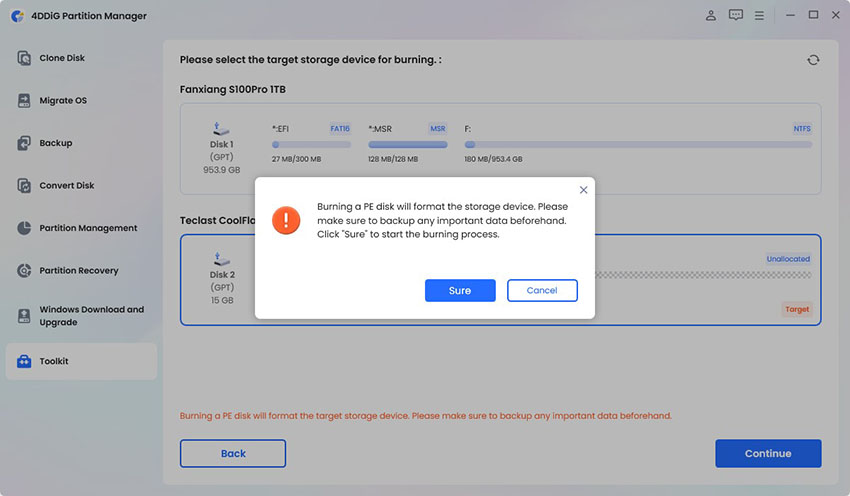Confirm burning with the Sure button

(x=460, y=291)
